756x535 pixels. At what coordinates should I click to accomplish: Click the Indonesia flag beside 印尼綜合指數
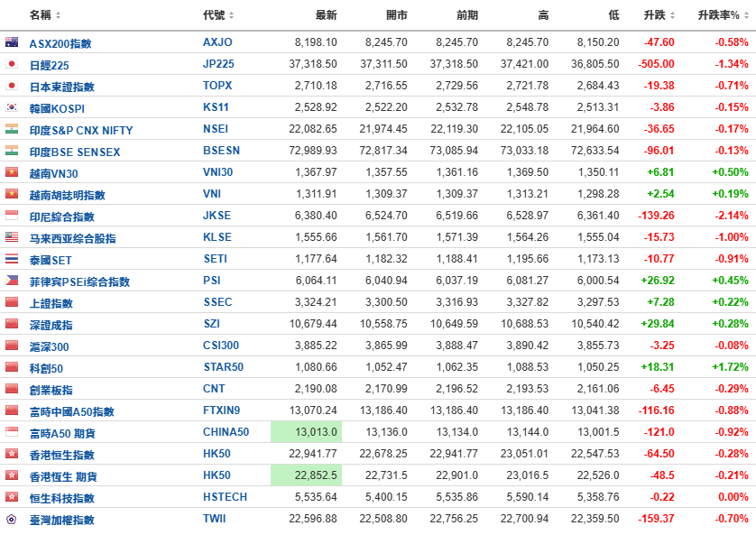pyautogui.click(x=12, y=216)
